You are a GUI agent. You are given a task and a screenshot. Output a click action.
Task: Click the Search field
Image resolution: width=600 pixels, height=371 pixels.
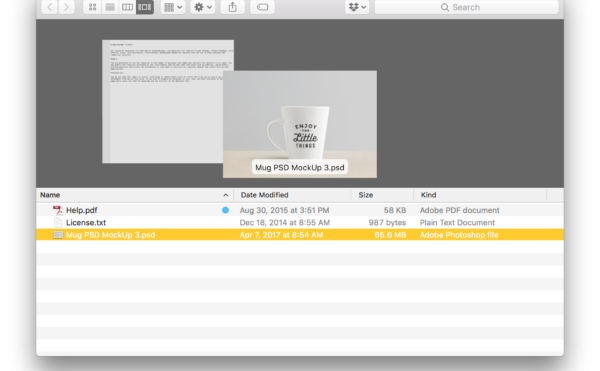[x=466, y=7]
